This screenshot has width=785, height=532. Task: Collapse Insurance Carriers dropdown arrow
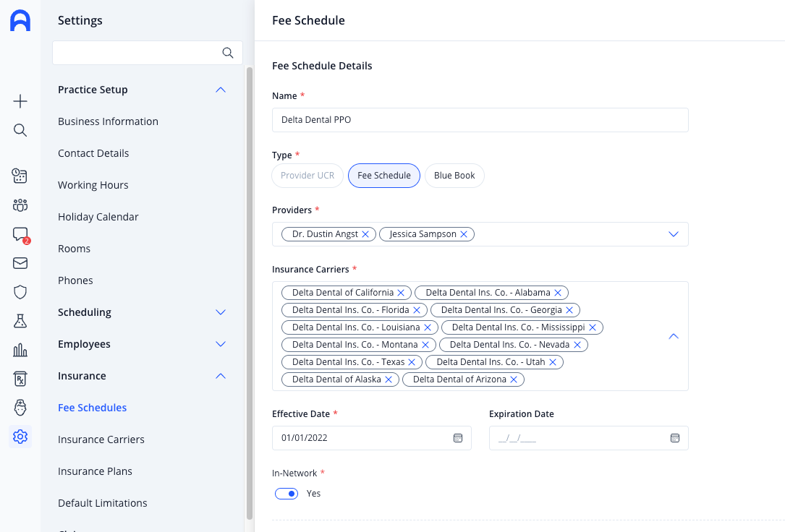674,336
